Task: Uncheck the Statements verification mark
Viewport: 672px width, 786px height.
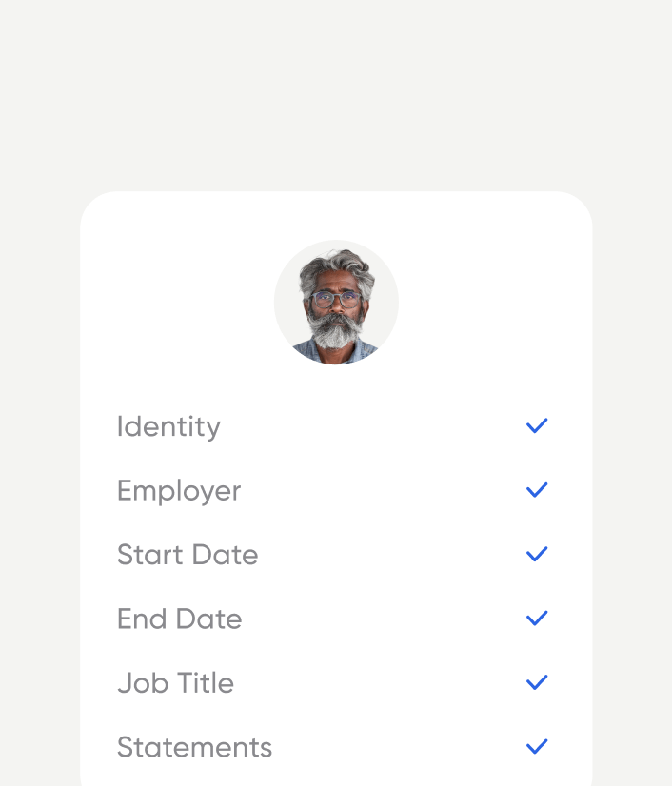Action: point(536,746)
